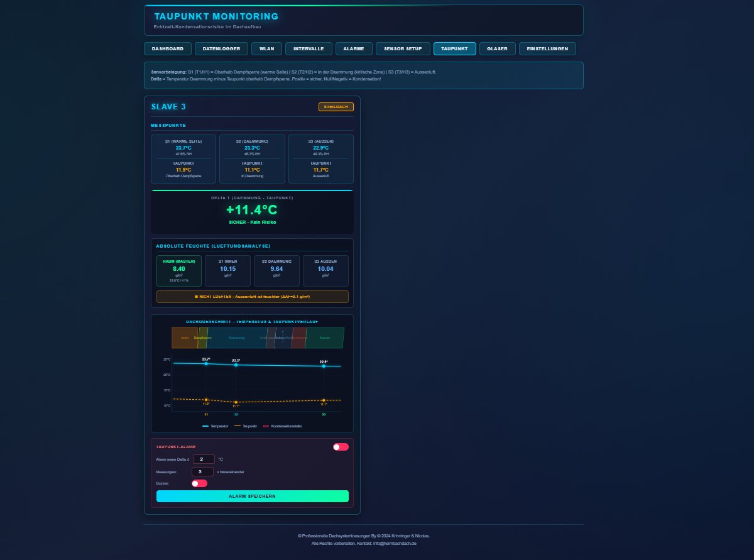This screenshot has height=560, width=754.
Task: Select the Sensor Setup tab
Action: [x=403, y=49]
